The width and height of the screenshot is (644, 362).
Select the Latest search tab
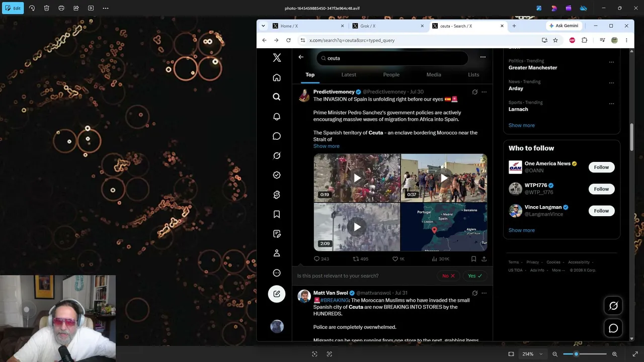349,75
